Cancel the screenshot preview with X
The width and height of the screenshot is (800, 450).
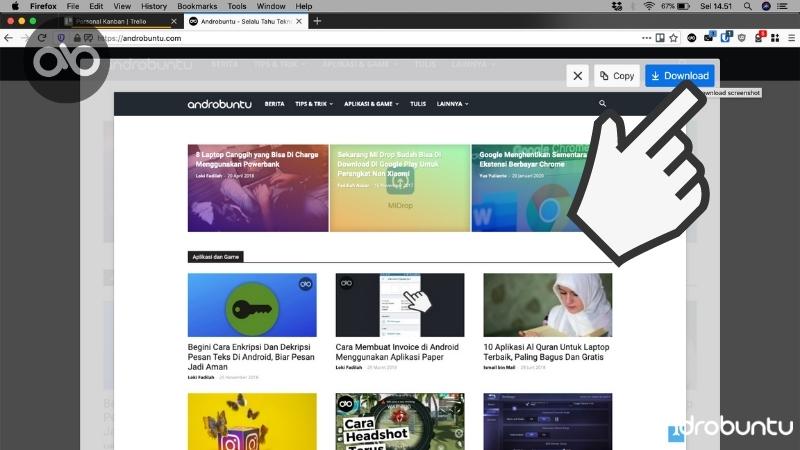coord(578,76)
